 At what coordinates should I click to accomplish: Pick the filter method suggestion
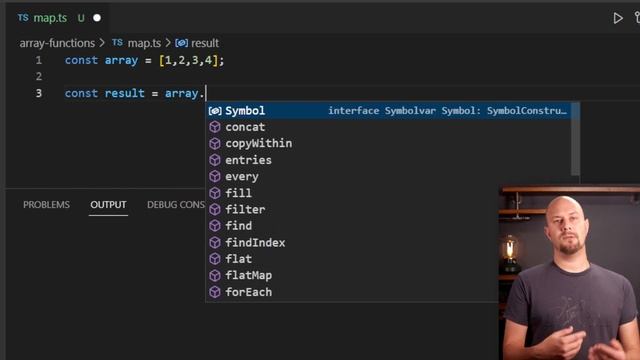[352, 209]
